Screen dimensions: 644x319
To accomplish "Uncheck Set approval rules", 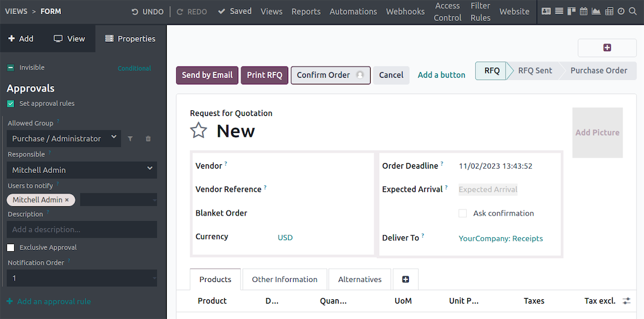I will [x=10, y=104].
